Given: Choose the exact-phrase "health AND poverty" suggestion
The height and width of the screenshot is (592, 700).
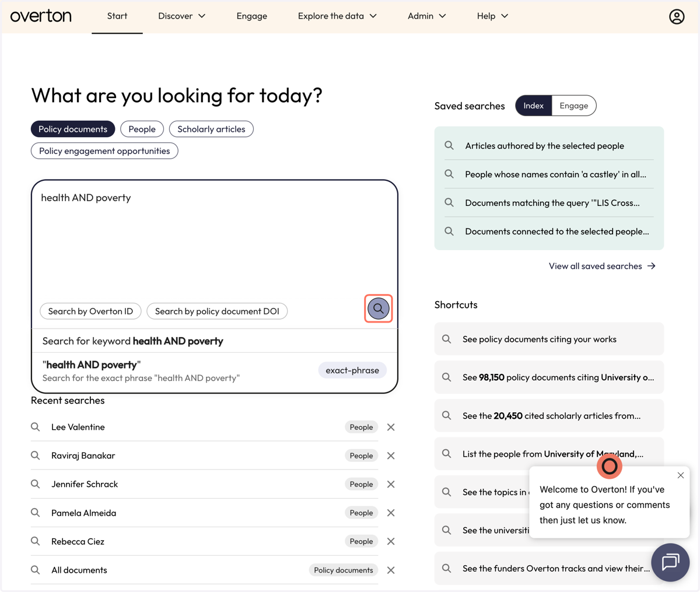Looking at the screenshot, I should click(x=215, y=371).
